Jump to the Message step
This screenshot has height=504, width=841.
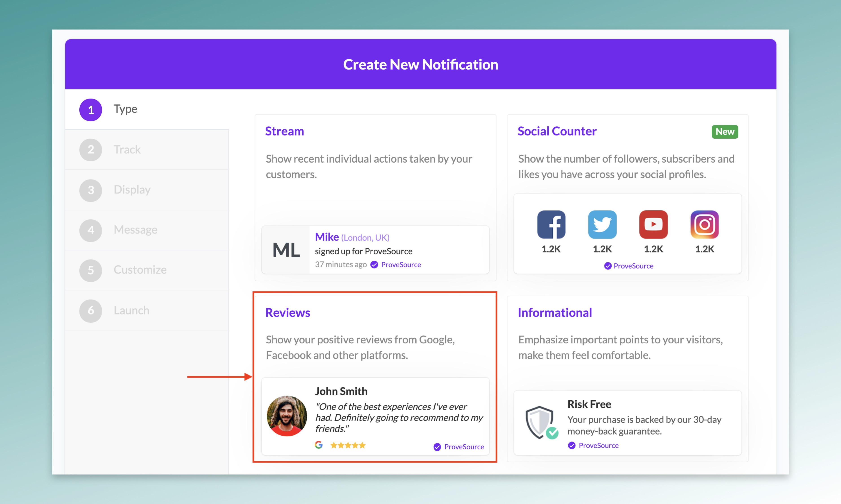pyautogui.click(x=135, y=230)
